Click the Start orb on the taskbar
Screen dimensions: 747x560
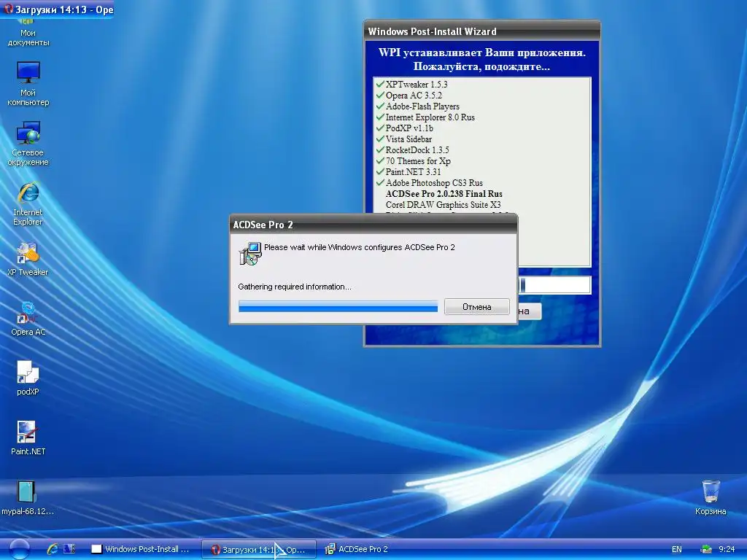point(19,549)
